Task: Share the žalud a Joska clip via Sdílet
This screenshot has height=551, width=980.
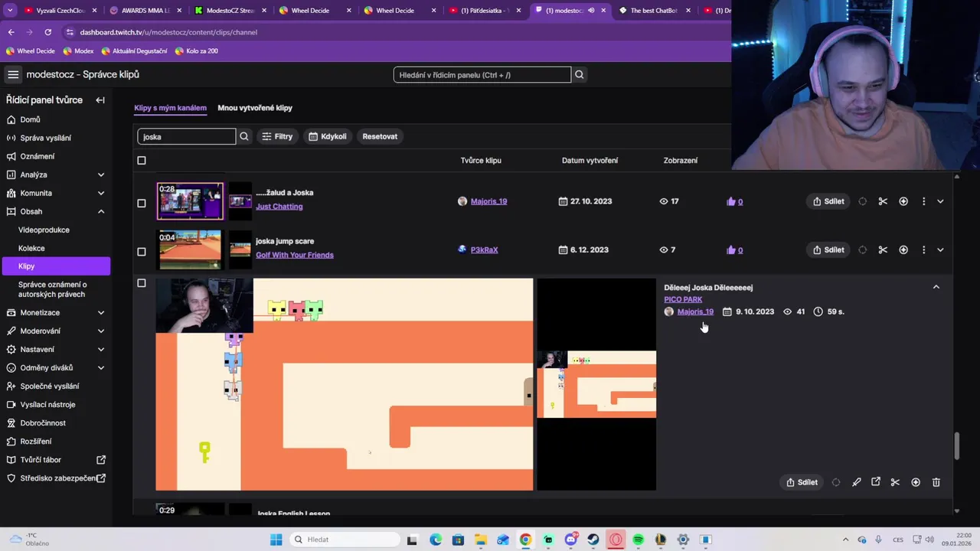Action: [x=828, y=201]
